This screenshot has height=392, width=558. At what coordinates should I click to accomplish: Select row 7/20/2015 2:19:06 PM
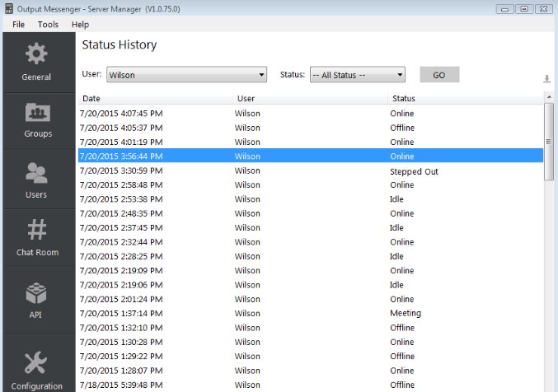tap(311, 285)
